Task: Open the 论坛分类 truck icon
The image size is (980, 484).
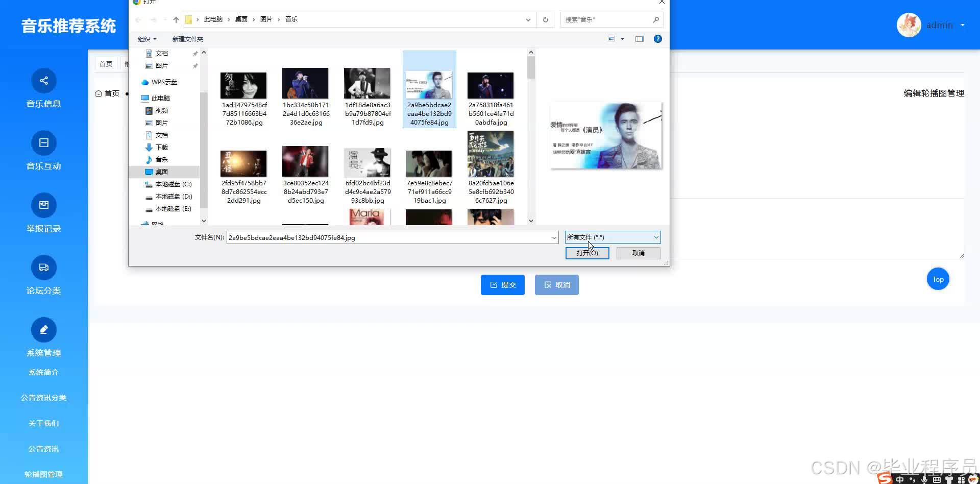Action: click(44, 268)
